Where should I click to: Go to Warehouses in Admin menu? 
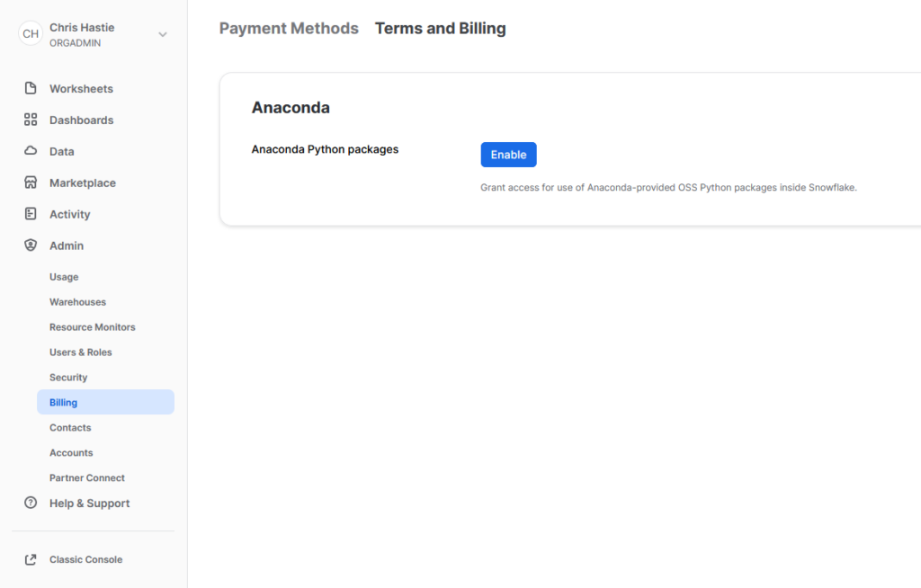pos(77,302)
